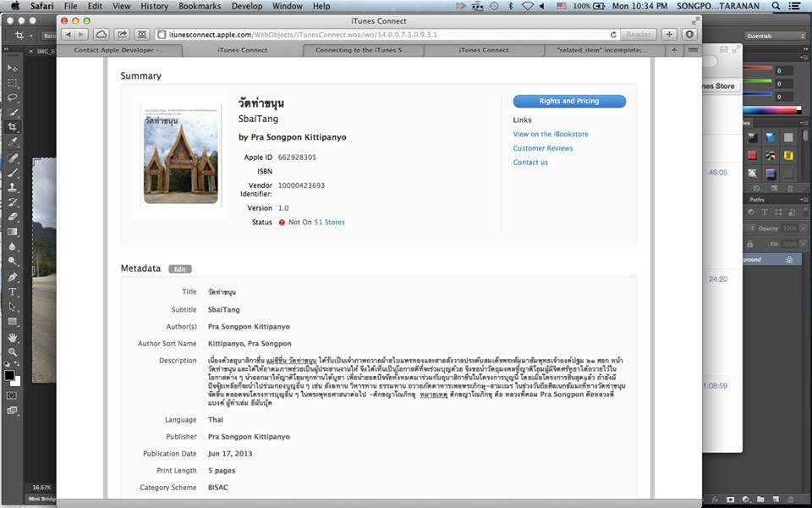This screenshot has height=508, width=812.
Task: Click Safari iCloud tabs button
Action: pyautogui.click(x=101, y=35)
